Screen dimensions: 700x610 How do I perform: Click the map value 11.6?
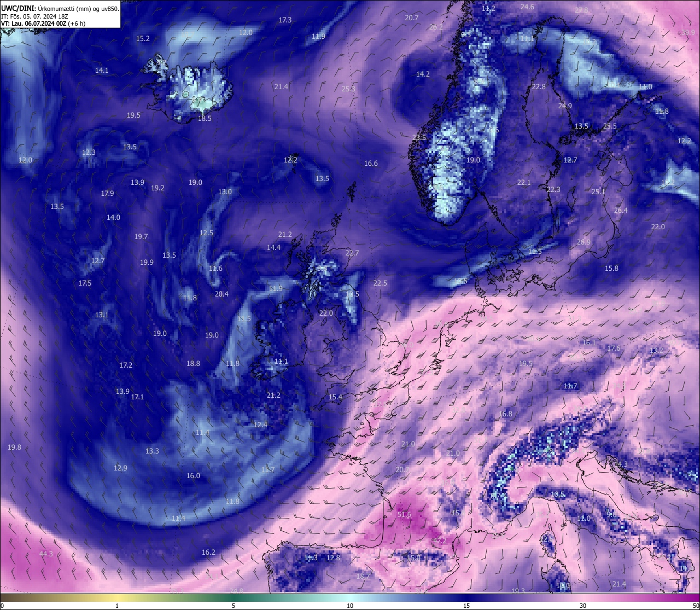pyautogui.click(x=215, y=269)
